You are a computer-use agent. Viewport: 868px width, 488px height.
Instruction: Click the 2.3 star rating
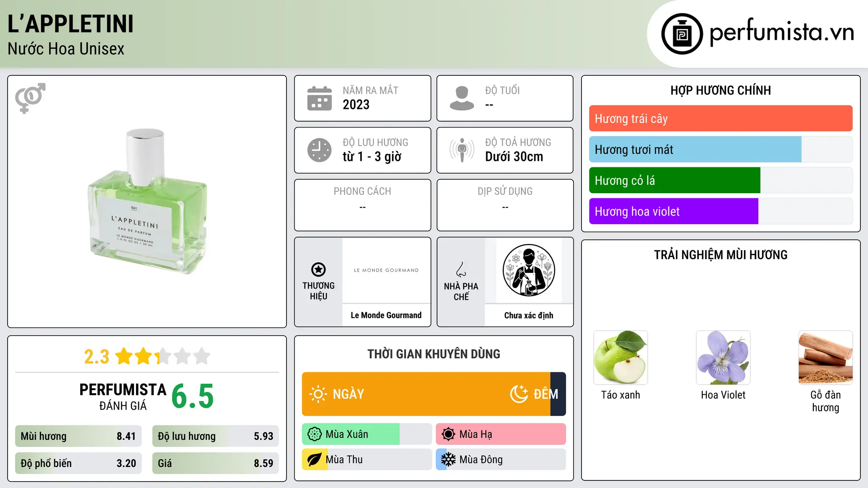click(x=147, y=356)
